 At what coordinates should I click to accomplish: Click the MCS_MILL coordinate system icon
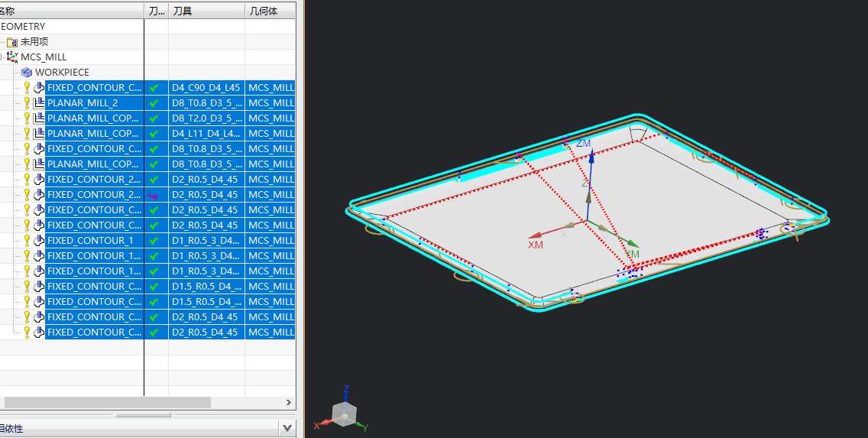[x=12, y=57]
